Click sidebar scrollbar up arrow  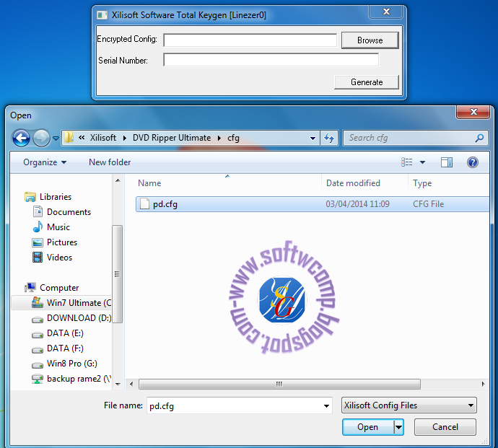(118, 180)
